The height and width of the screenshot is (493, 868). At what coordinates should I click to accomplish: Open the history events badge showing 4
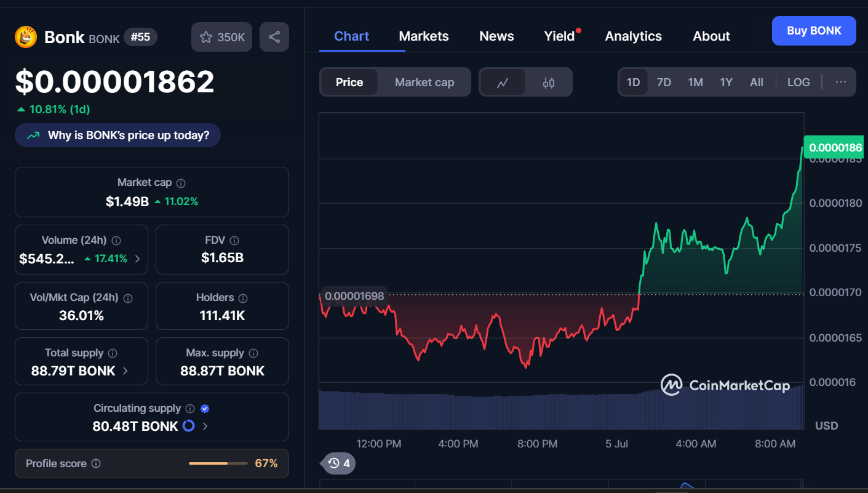339,463
